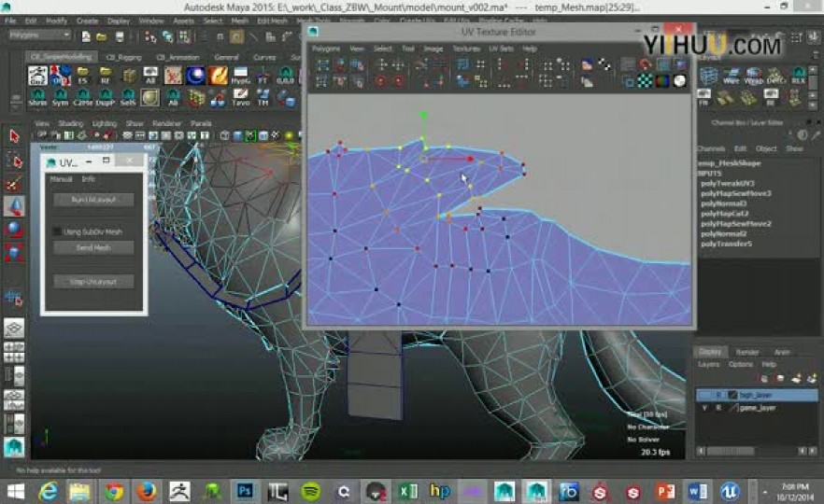Click the Send Mesh button
This screenshot has height=504, width=824.
tap(93, 248)
